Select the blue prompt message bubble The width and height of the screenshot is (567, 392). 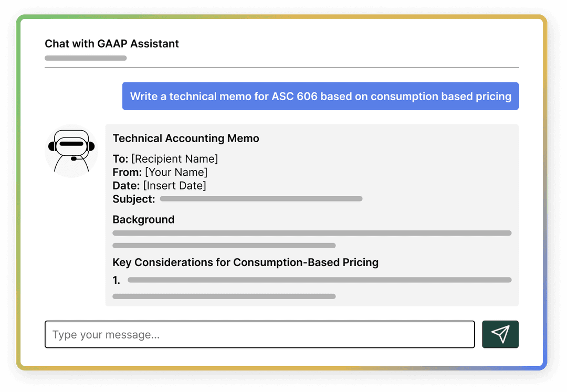coord(320,96)
